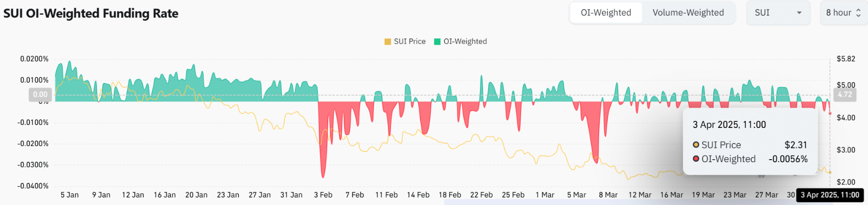Click the 8 Mar date on x-axis

point(608,195)
